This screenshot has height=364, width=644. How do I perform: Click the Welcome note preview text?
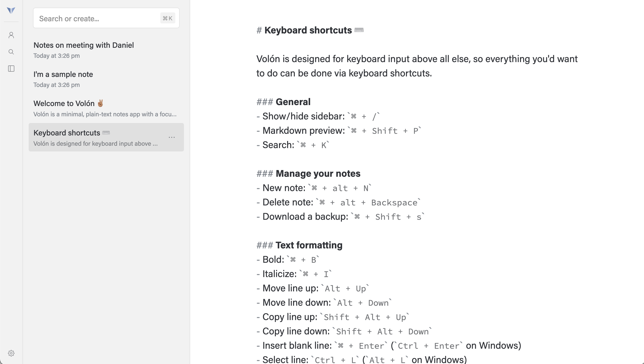pos(105,114)
